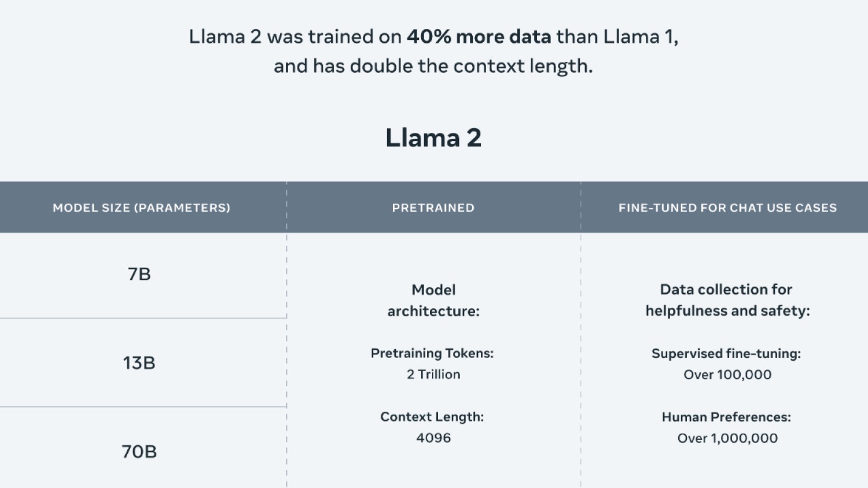The height and width of the screenshot is (488, 868).
Task: Click the Context Length label
Action: coord(432,417)
